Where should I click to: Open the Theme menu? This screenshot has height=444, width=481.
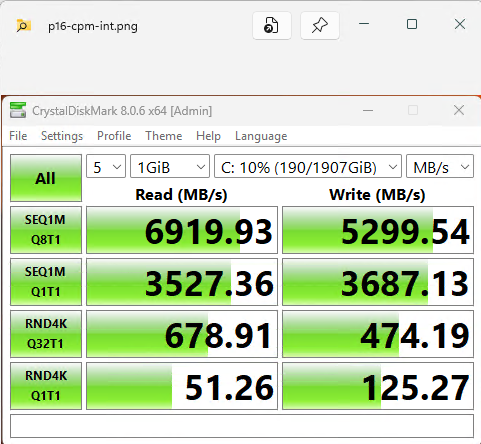point(164,136)
